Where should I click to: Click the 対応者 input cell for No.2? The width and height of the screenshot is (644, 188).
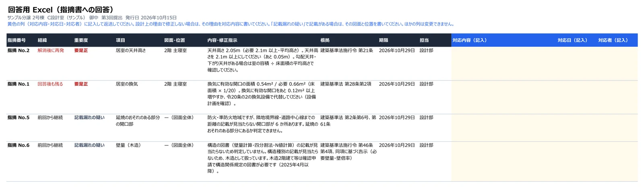(617, 64)
